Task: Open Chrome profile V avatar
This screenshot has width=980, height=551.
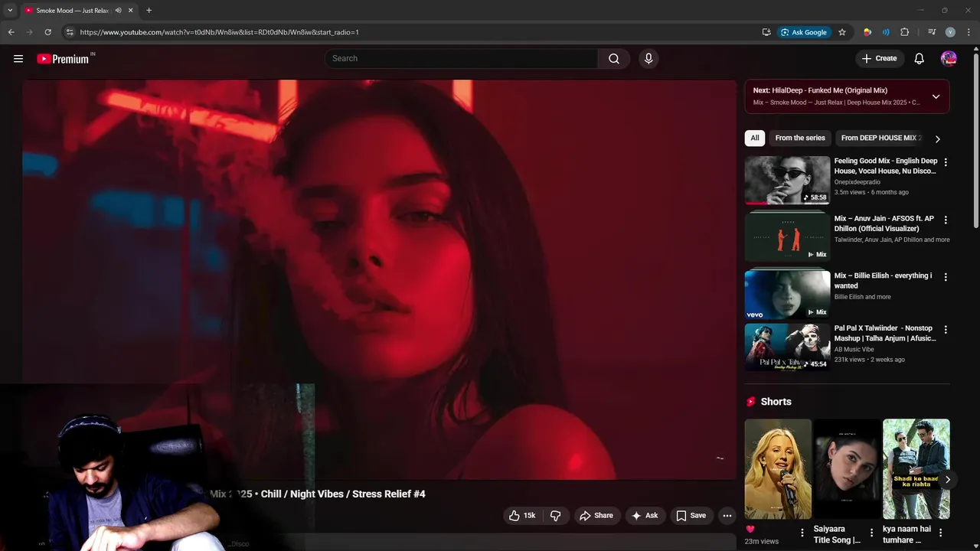Action: click(950, 32)
